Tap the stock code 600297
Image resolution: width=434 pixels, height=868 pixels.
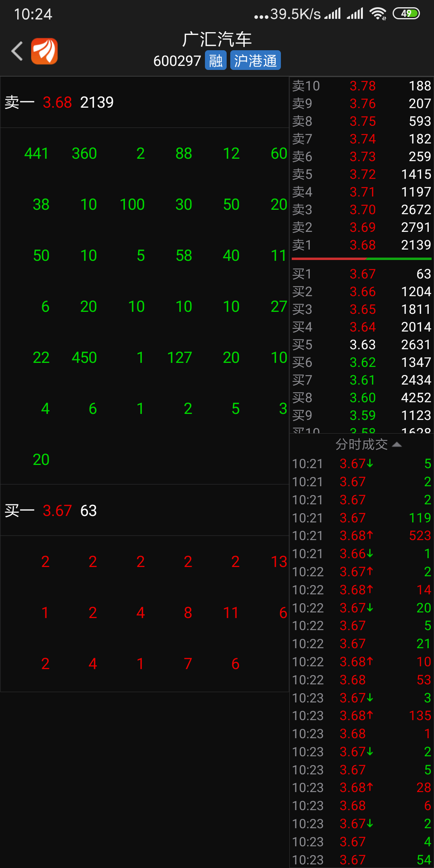177,61
